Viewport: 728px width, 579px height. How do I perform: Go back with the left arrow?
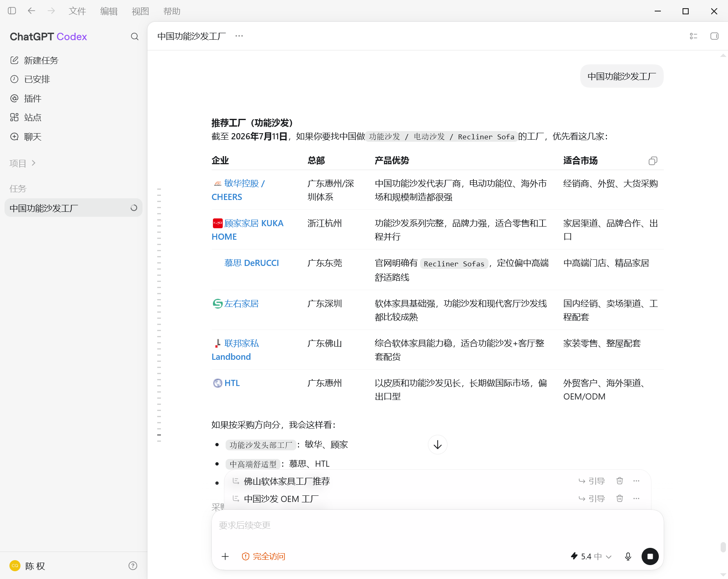pyautogui.click(x=32, y=11)
